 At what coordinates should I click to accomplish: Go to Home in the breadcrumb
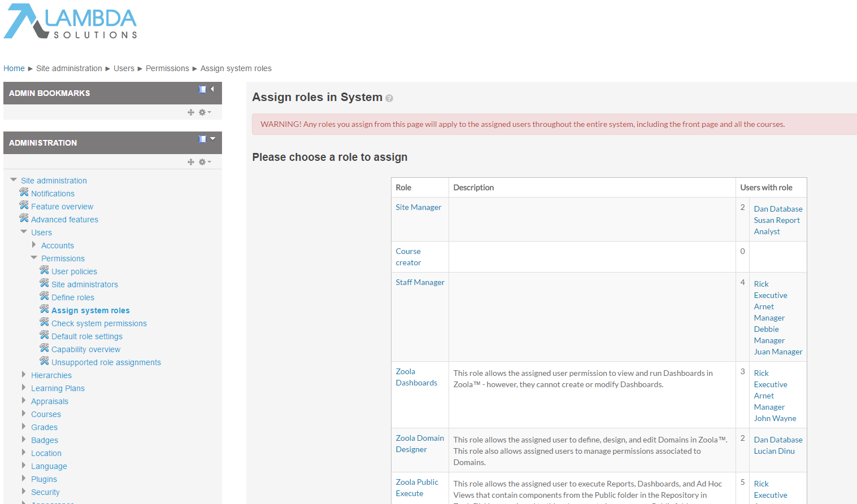pos(14,68)
